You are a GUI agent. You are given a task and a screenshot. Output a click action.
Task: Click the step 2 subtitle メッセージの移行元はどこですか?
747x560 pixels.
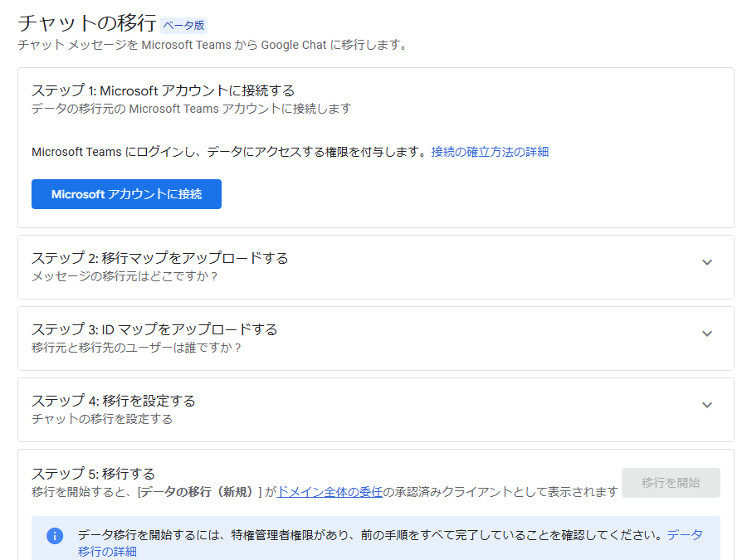(124, 275)
